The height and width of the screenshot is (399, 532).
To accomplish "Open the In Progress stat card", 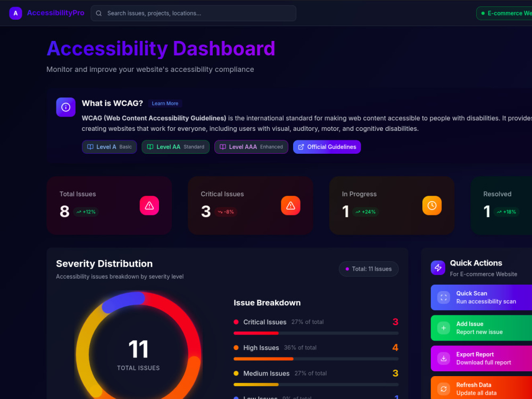I will click(392, 205).
